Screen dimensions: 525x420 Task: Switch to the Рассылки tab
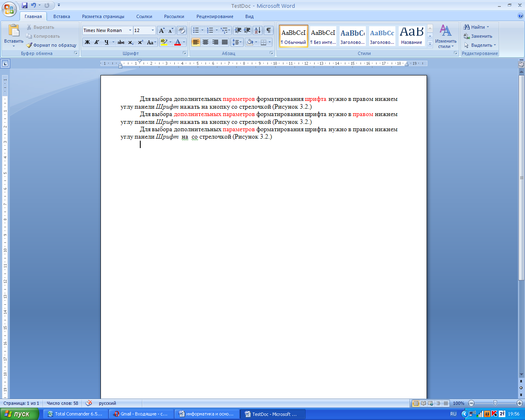coord(174,16)
